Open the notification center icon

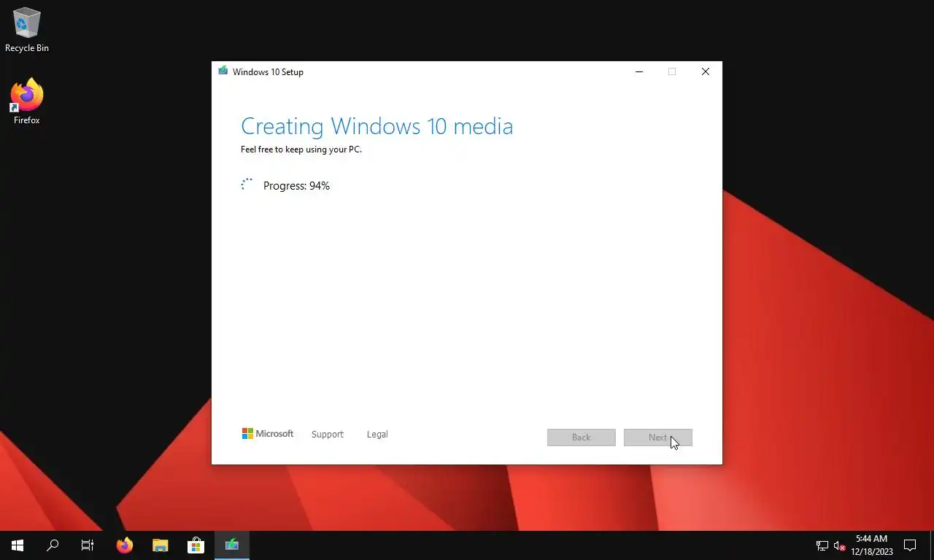point(910,545)
